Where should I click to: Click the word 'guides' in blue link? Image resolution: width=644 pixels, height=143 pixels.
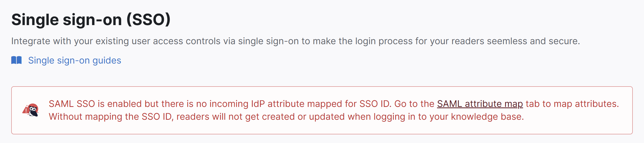(107, 60)
